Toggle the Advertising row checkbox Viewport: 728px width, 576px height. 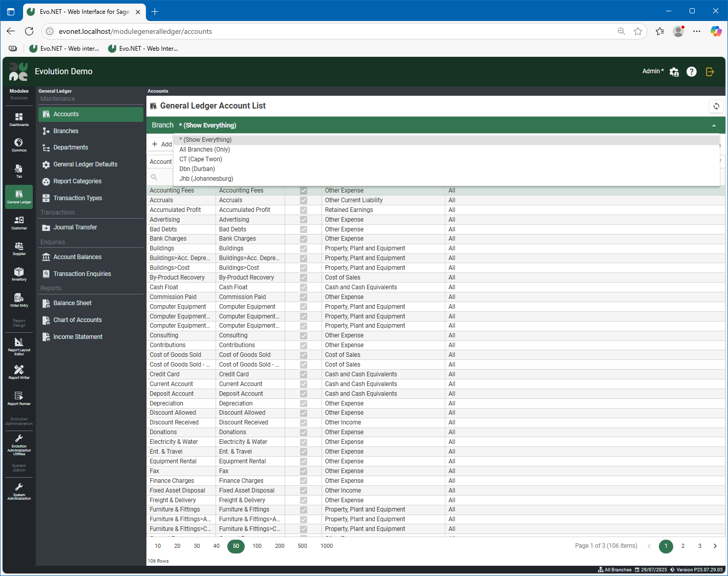point(304,220)
